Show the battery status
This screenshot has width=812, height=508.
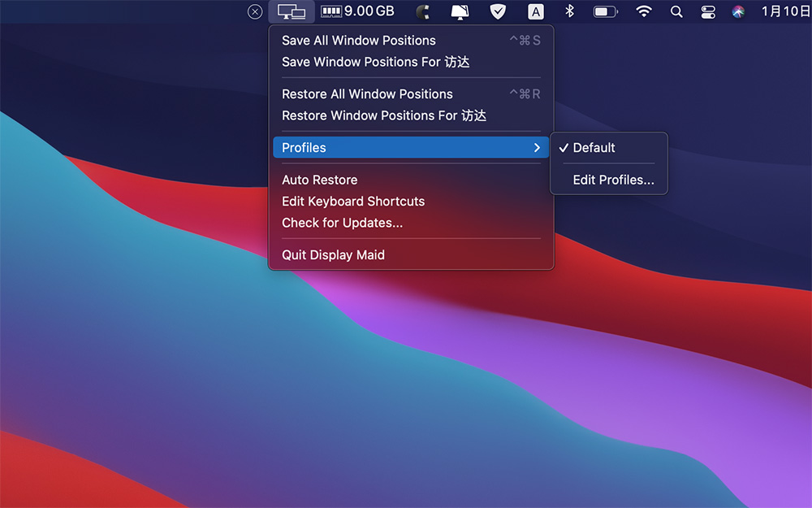[606, 11]
